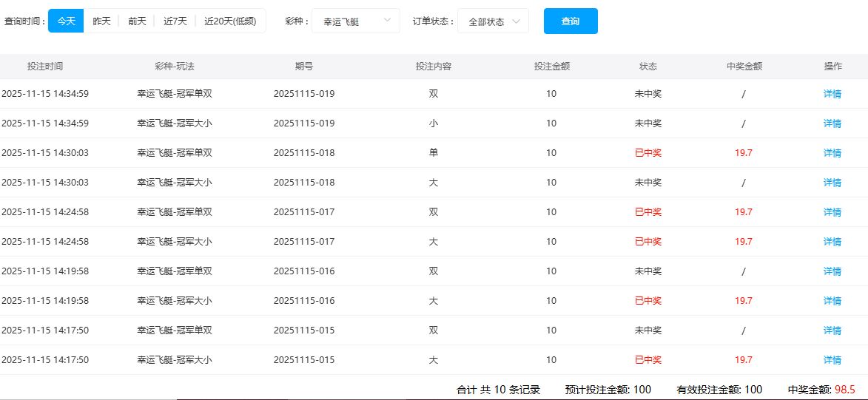Select the 近20天(低频) time range
The image size is (868, 400).
pyautogui.click(x=230, y=21)
